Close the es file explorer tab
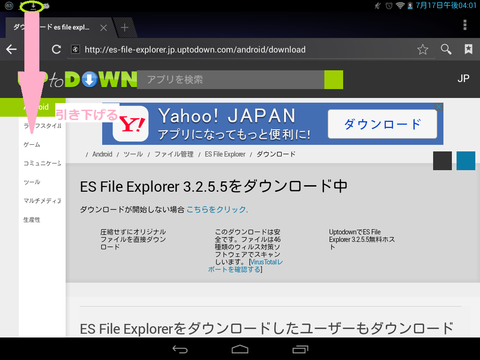This screenshot has height=360, width=480. coord(104,28)
